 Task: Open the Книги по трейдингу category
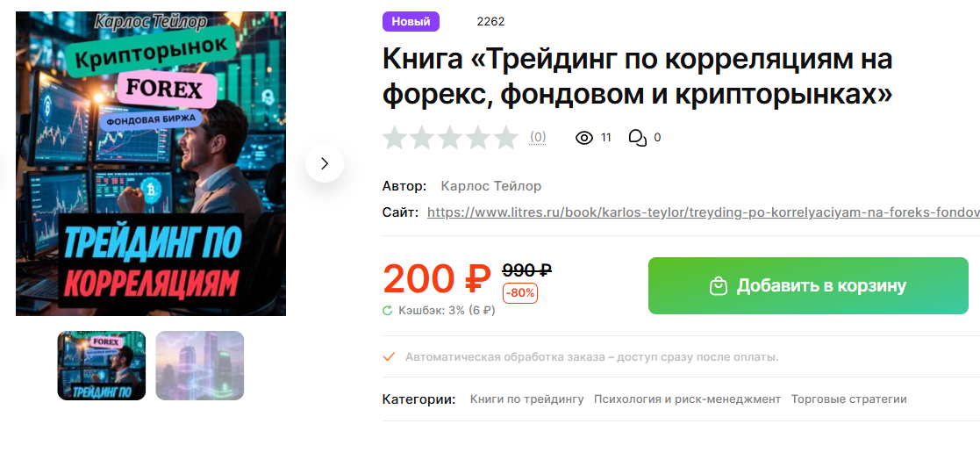coord(527,399)
